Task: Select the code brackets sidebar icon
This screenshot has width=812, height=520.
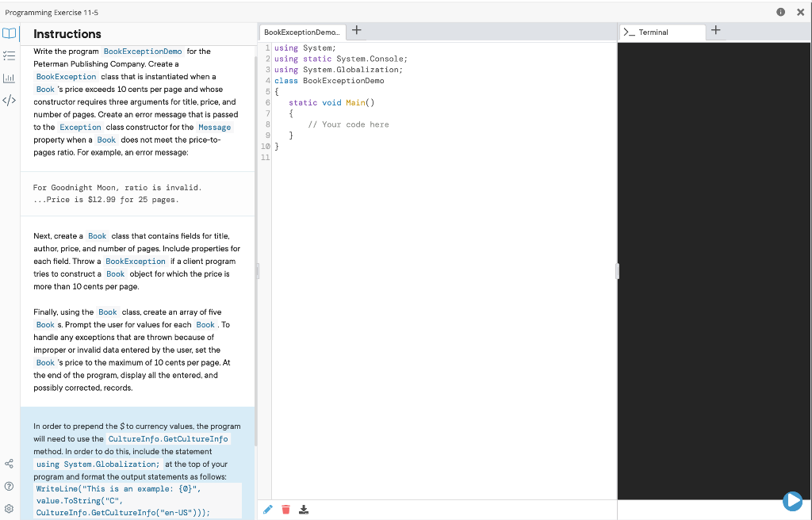Action: point(10,101)
